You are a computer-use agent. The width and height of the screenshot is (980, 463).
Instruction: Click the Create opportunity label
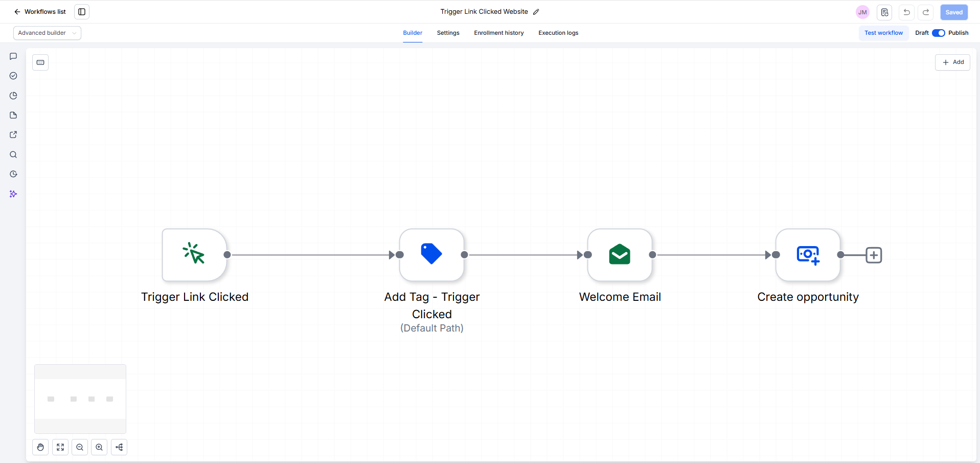coord(808,297)
